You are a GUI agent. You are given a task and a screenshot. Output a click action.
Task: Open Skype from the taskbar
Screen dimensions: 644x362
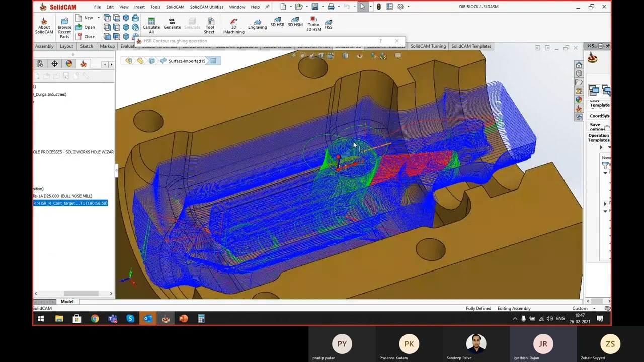coord(130,319)
